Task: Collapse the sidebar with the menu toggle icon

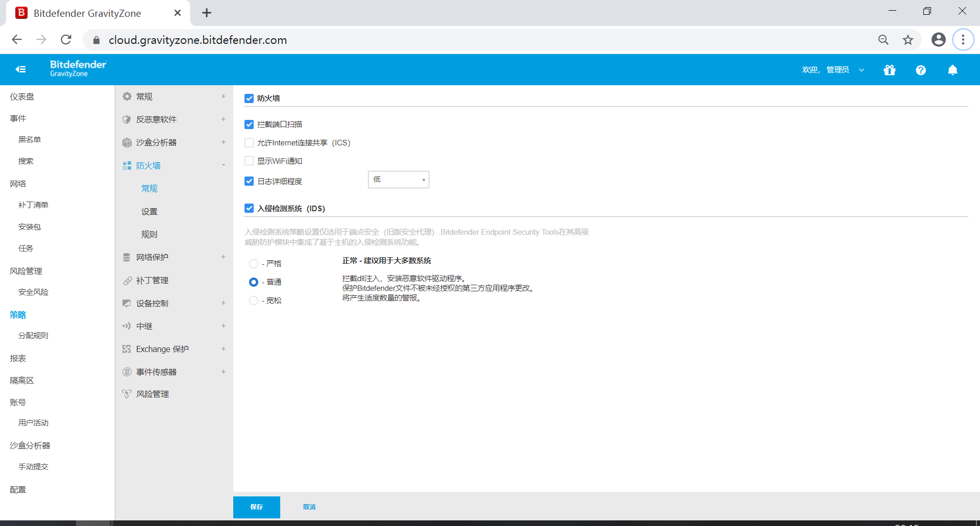Action: (20, 69)
